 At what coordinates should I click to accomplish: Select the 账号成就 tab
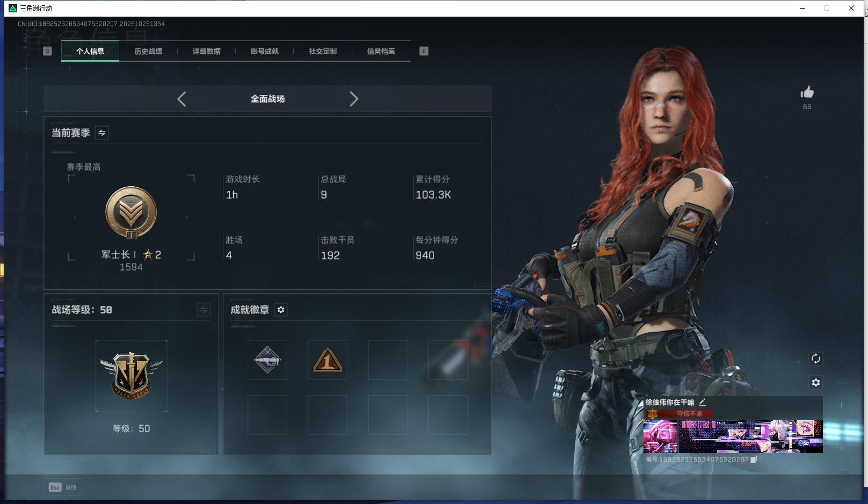pyautogui.click(x=264, y=51)
